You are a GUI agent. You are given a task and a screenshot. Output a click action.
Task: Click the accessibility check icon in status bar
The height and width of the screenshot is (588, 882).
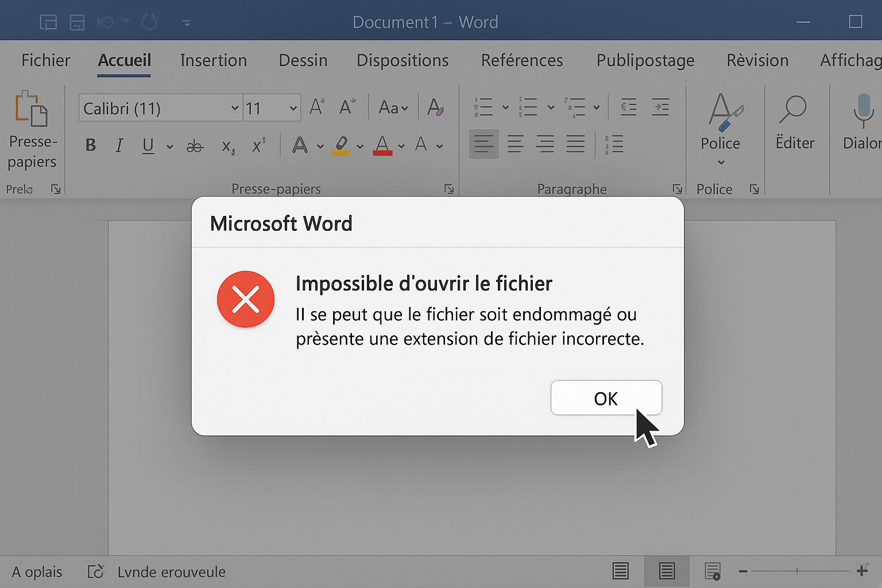tap(96, 571)
